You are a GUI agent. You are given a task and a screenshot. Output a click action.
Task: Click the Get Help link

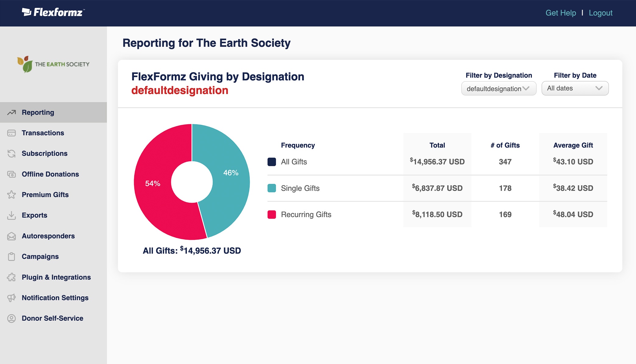pyautogui.click(x=560, y=13)
